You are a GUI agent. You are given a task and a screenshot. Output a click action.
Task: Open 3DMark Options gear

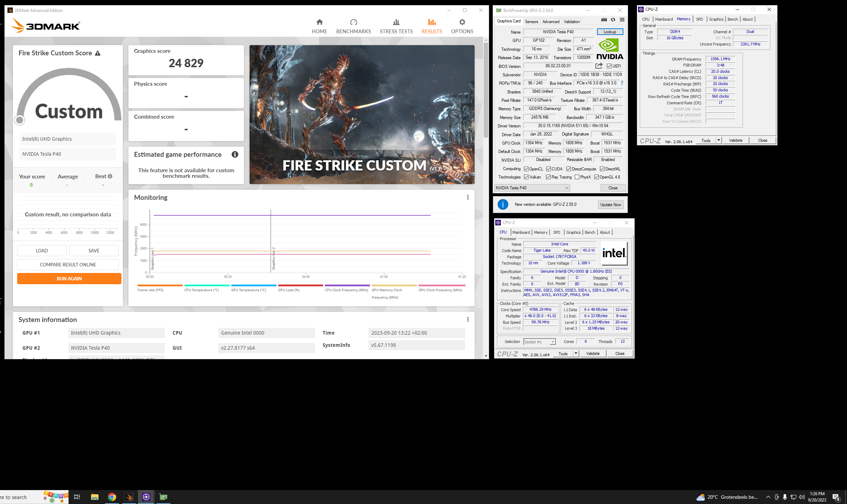tap(462, 27)
